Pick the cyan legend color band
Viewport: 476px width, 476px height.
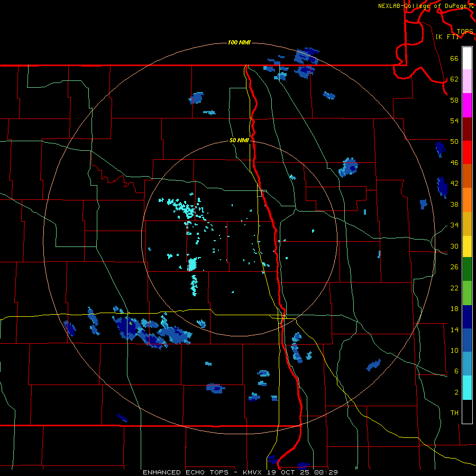pyautogui.click(x=467, y=388)
